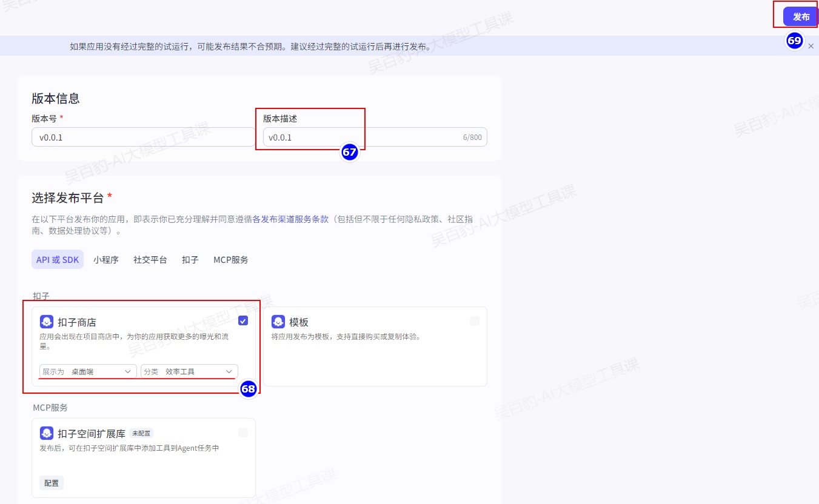Switch to the API 或 SDK tab
The width and height of the screenshot is (819, 504).
58,260
